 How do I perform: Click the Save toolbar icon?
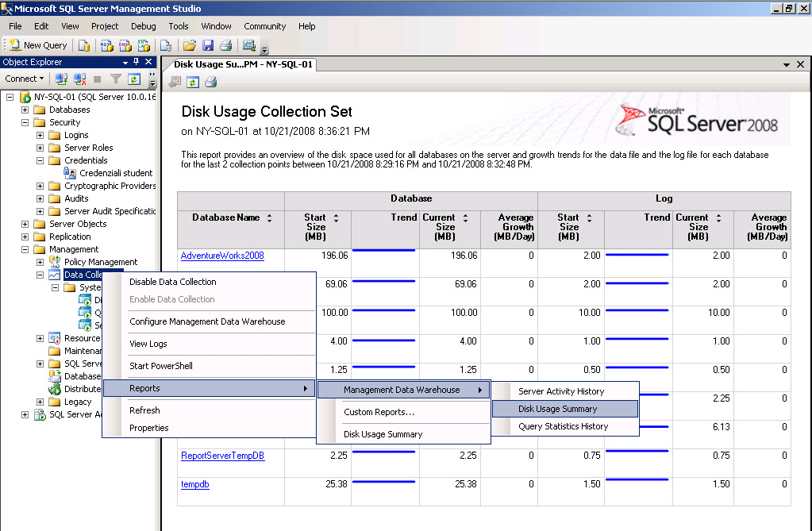(208, 45)
